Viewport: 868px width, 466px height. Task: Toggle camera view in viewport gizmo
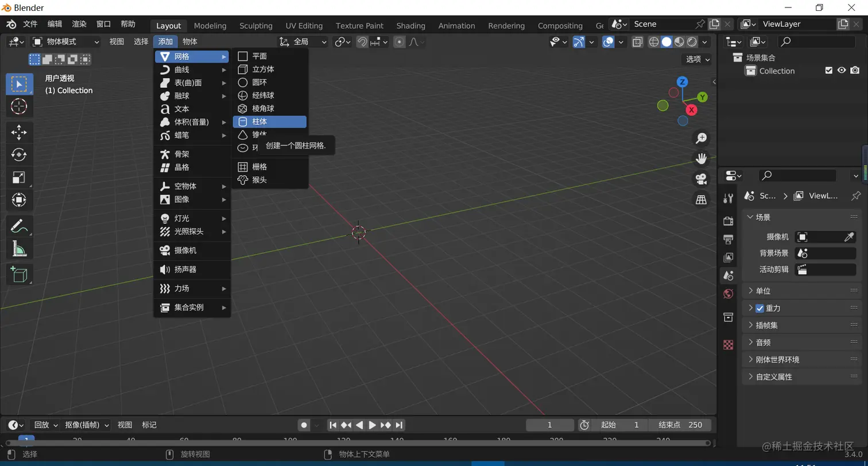click(701, 178)
